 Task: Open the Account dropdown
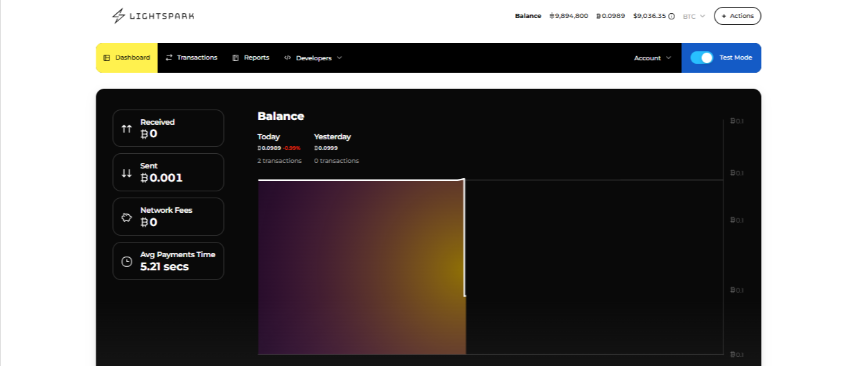coord(652,58)
